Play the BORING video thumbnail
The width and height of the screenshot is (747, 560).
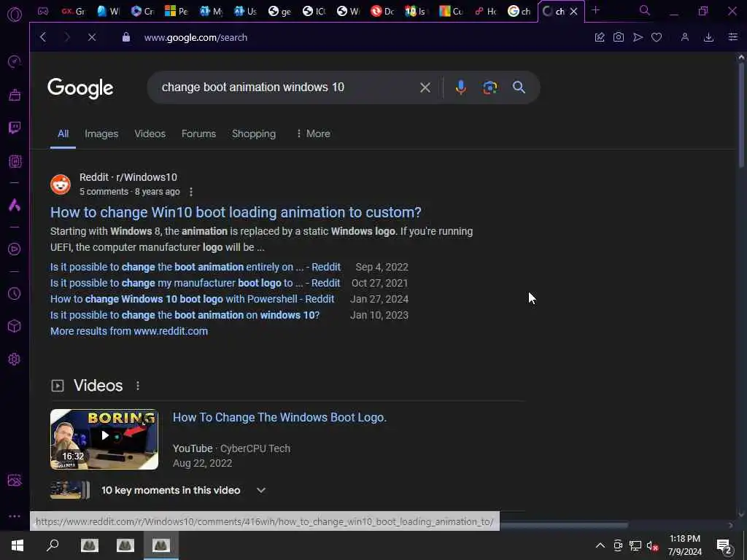coord(104,439)
